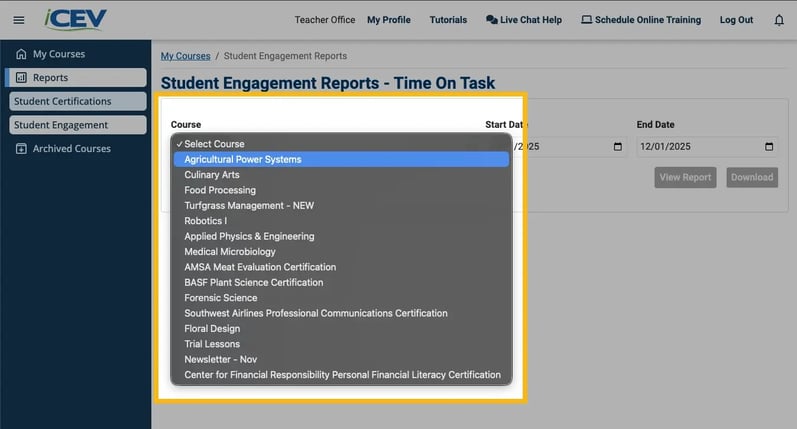The image size is (797, 429).
Task: Select Trial Lessons option
Action: tap(341, 344)
